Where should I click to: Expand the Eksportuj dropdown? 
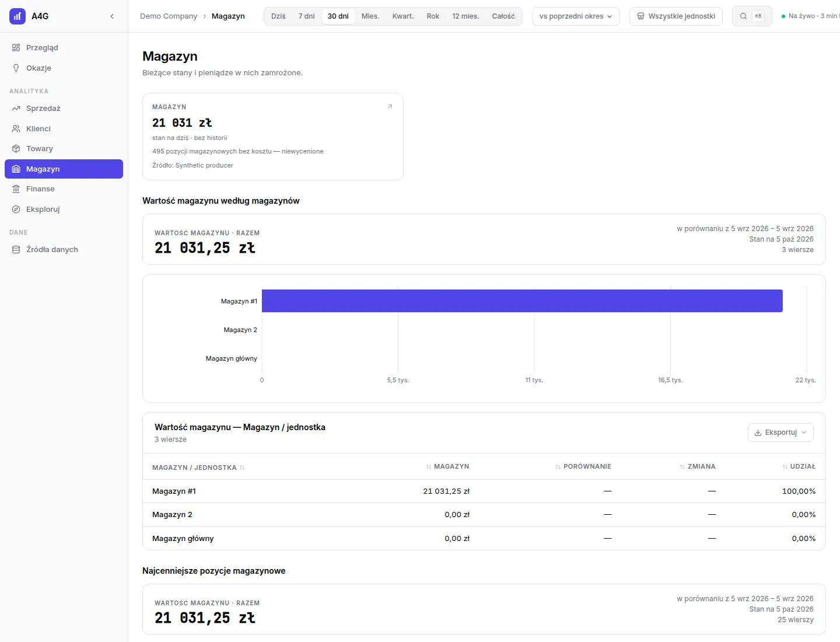[x=780, y=432]
